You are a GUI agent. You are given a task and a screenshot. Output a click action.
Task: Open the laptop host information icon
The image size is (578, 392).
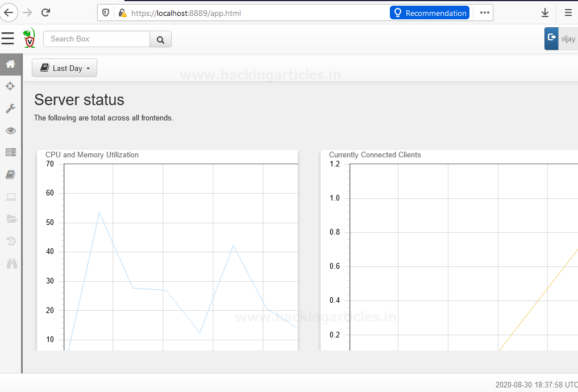tap(11, 197)
